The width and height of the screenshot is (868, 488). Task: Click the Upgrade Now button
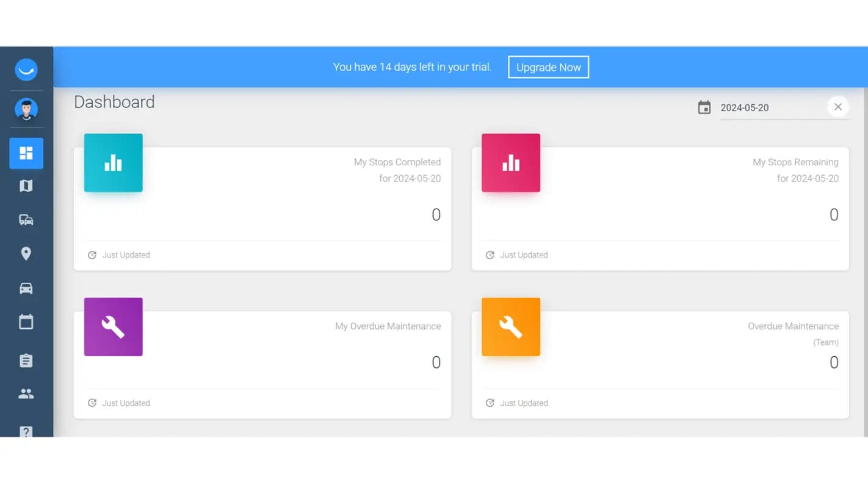[x=548, y=67]
